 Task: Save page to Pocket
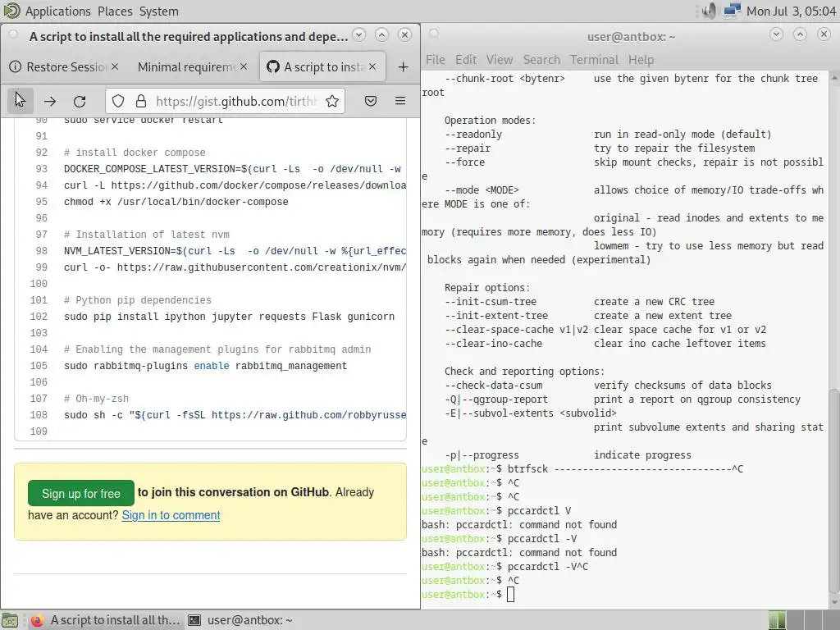[371, 101]
